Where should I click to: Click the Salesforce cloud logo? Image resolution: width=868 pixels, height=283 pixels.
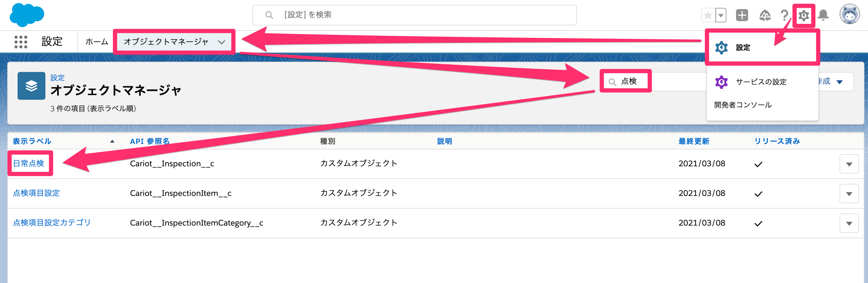coord(27,15)
